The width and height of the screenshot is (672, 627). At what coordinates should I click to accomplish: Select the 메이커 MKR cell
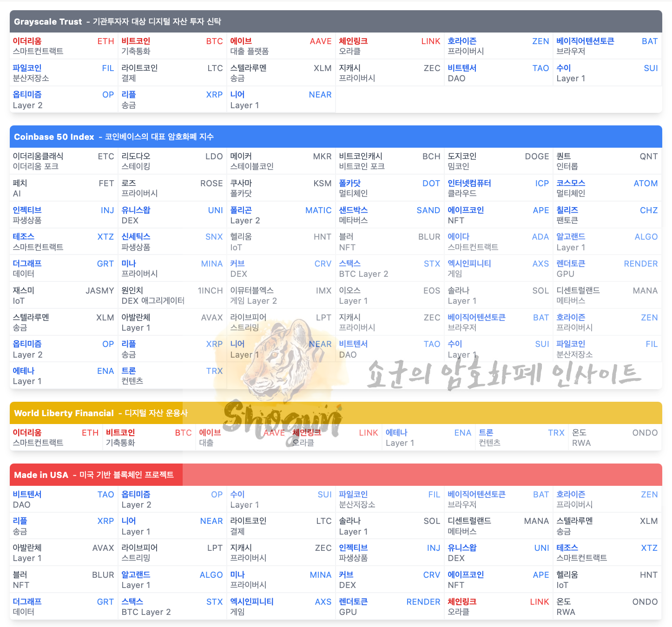(x=281, y=161)
